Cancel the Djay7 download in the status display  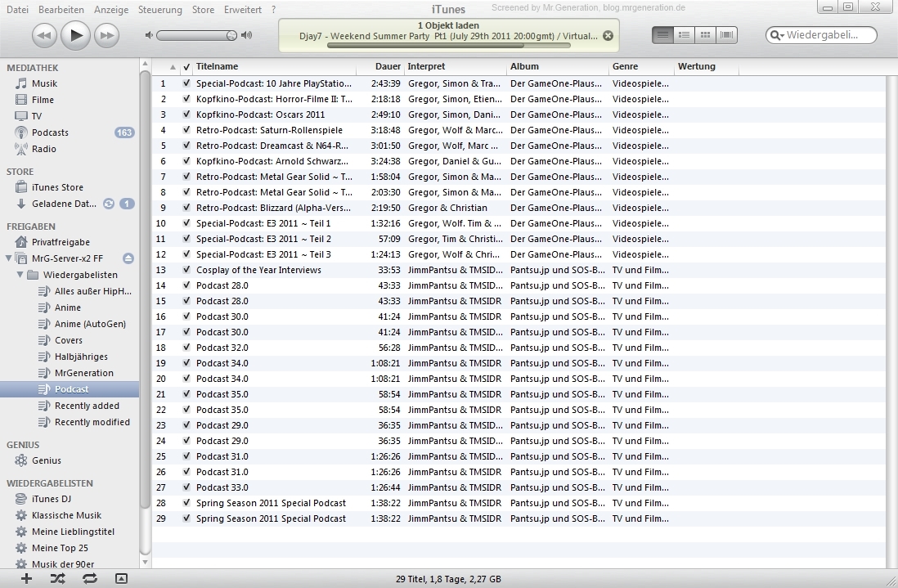pos(608,35)
